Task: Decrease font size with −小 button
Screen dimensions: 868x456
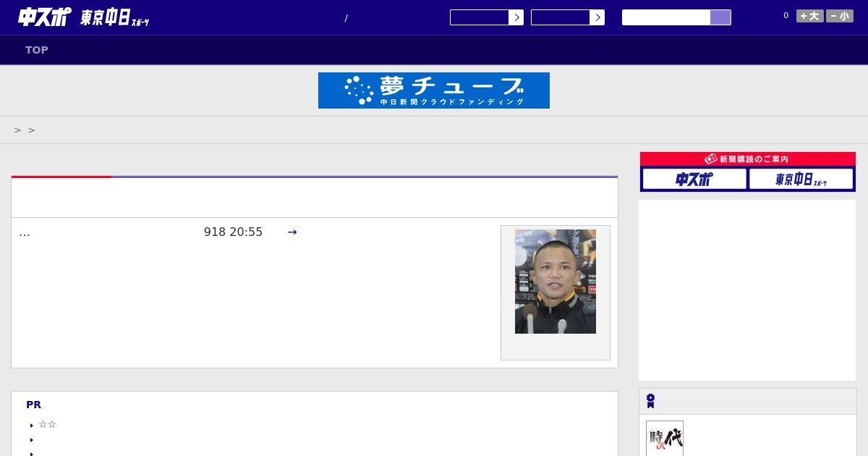Action: pos(840,16)
